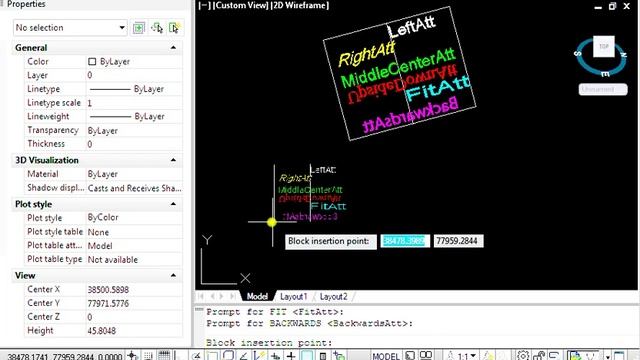
Task: Select the Lineweight ByLayer value
Action: pyautogui.click(x=134, y=116)
